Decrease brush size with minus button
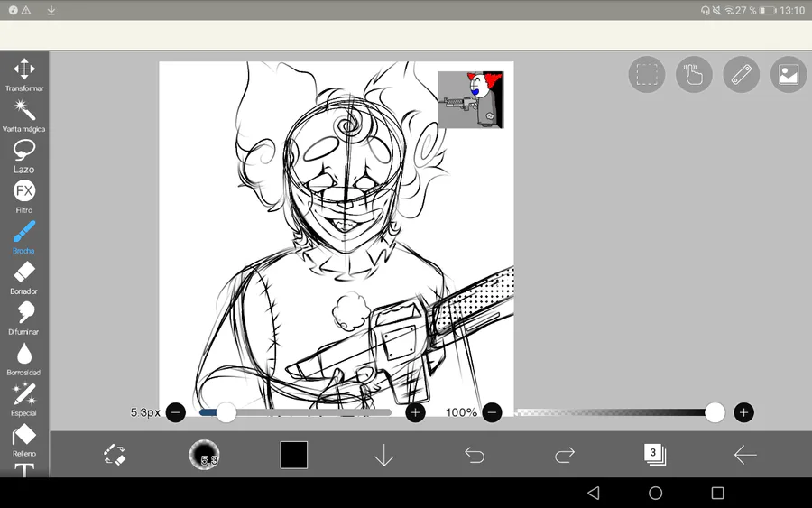Image resolution: width=812 pixels, height=508 pixels. click(176, 412)
